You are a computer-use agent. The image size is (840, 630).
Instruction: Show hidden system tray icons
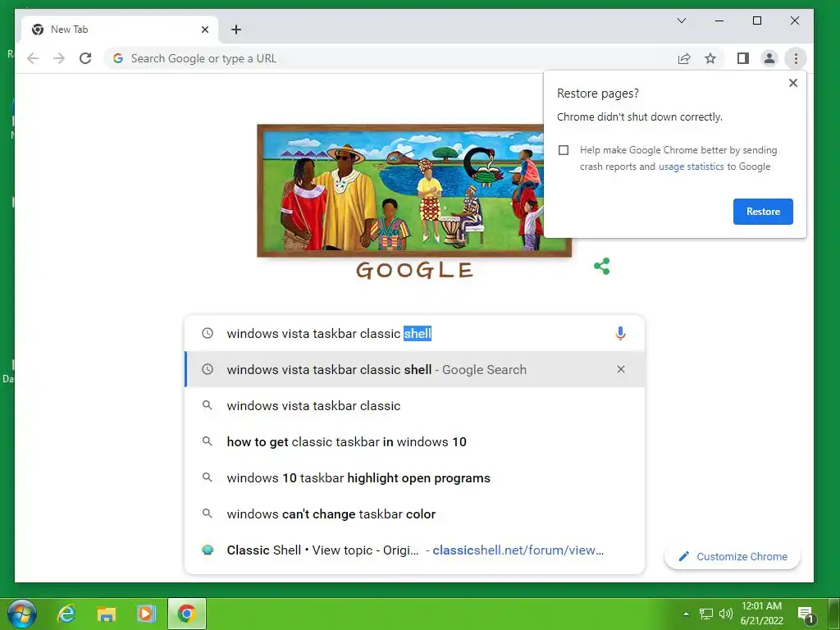click(686, 614)
